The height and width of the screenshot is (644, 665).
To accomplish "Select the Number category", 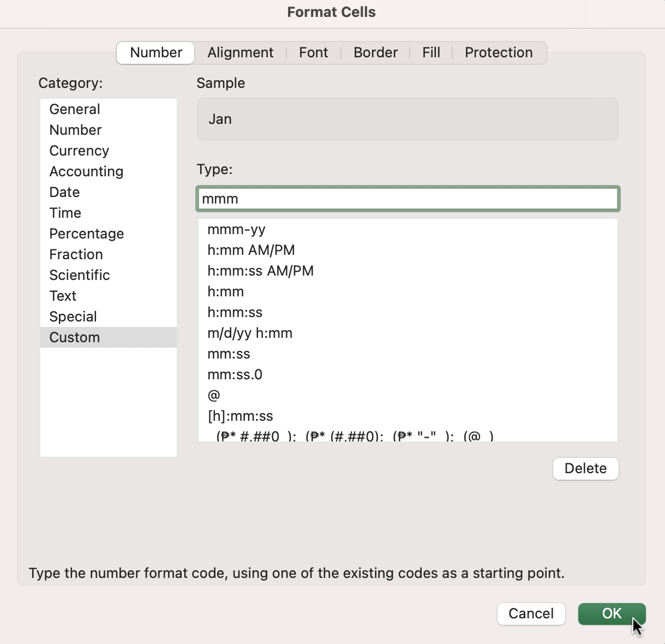I will [x=109, y=130].
